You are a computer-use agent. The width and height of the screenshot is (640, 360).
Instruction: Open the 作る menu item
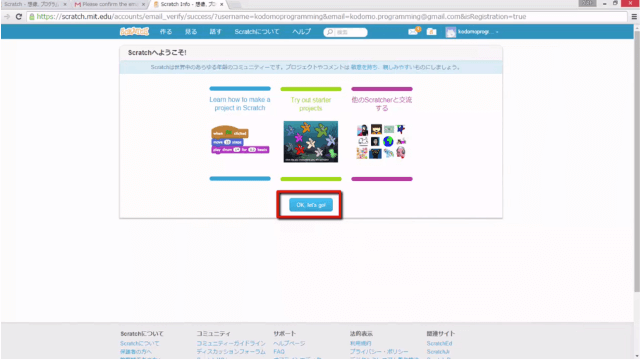click(x=166, y=32)
